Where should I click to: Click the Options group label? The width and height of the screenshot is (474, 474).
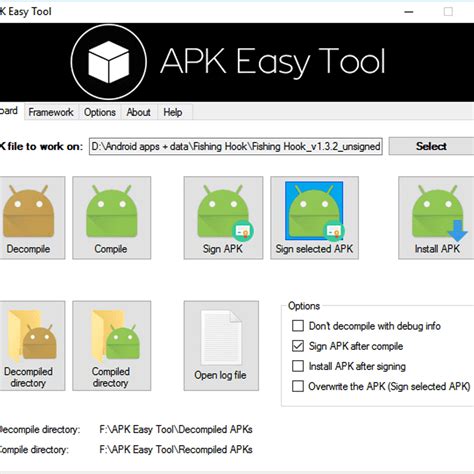(304, 306)
